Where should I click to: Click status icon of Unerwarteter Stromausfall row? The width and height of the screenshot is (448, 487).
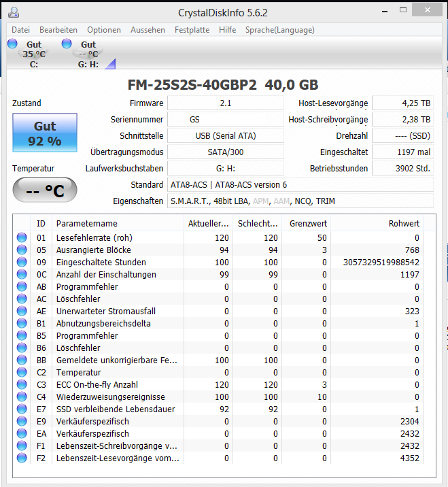click(22, 311)
